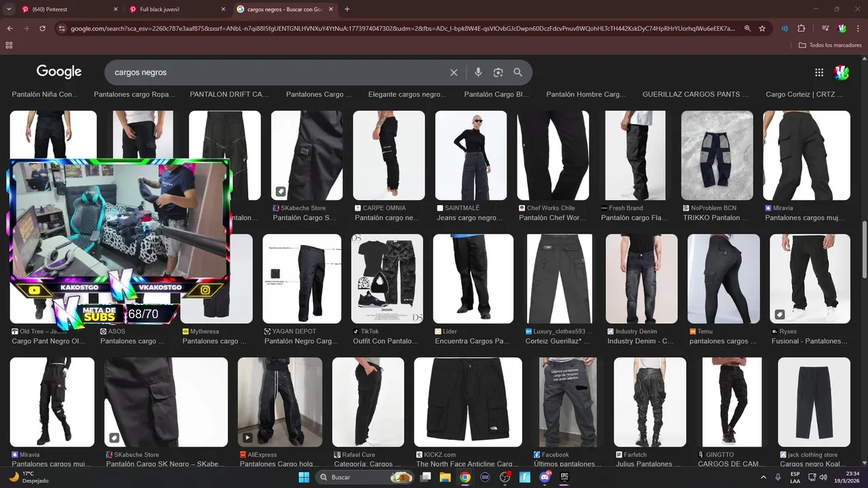
Task: Click the magnifier search button
Action: (518, 73)
